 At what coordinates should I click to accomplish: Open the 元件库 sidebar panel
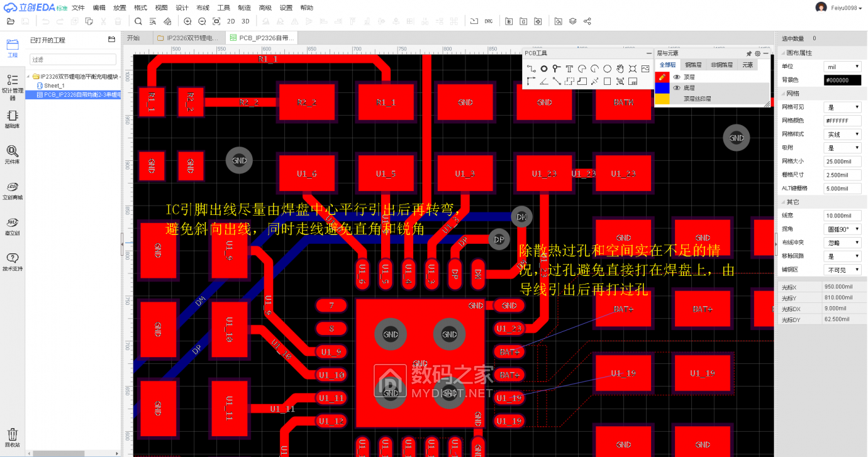12,154
